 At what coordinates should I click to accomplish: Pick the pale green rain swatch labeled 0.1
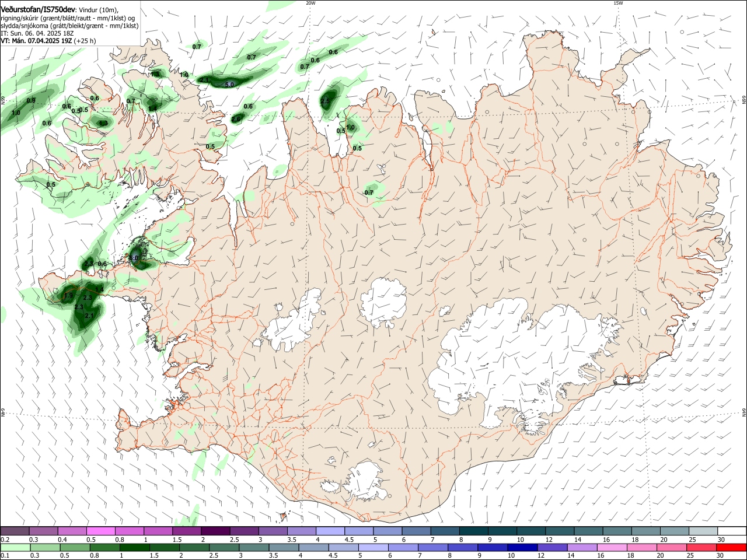15,547
